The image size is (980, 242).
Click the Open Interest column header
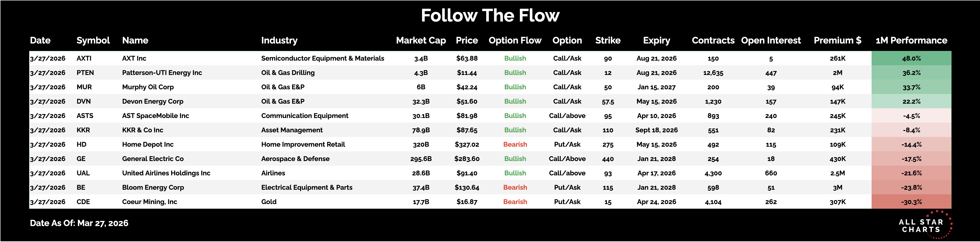coord(771,40)
